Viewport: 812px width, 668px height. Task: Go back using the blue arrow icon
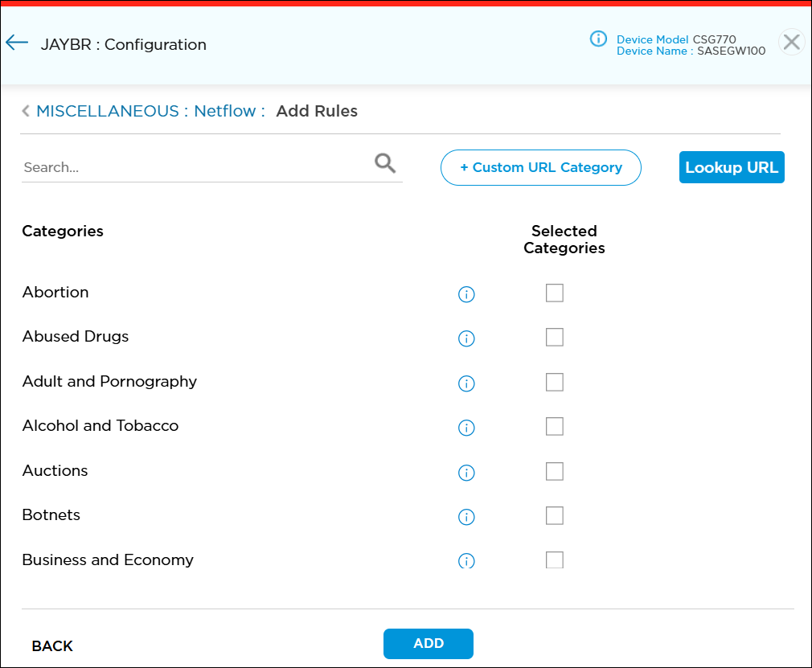click(x=17, y=43)
